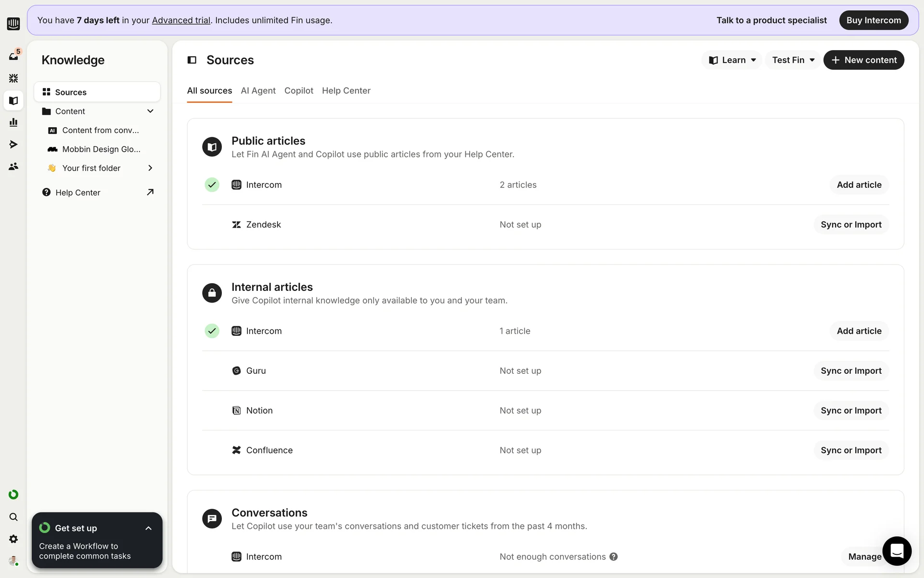The width and height of the screenshot is (924, 578).
Task: Open the Outbound paper plane icon
Action: (x=13, y=144)
